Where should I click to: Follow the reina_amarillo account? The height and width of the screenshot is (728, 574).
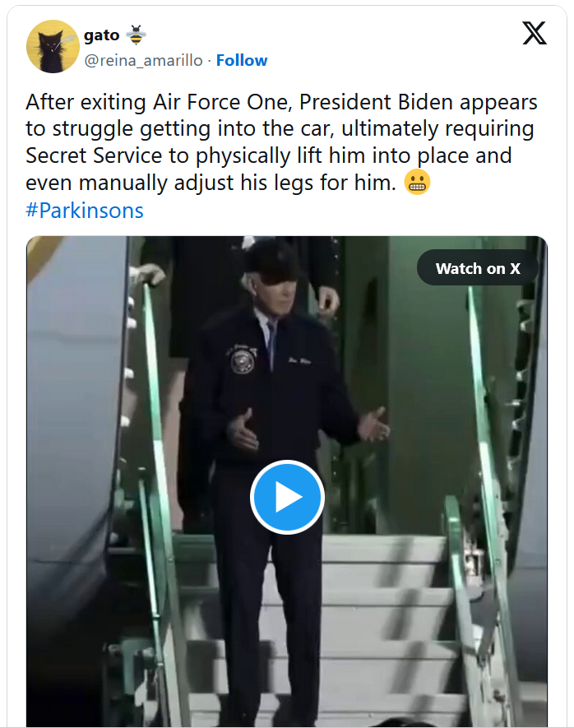pos(242,60)
